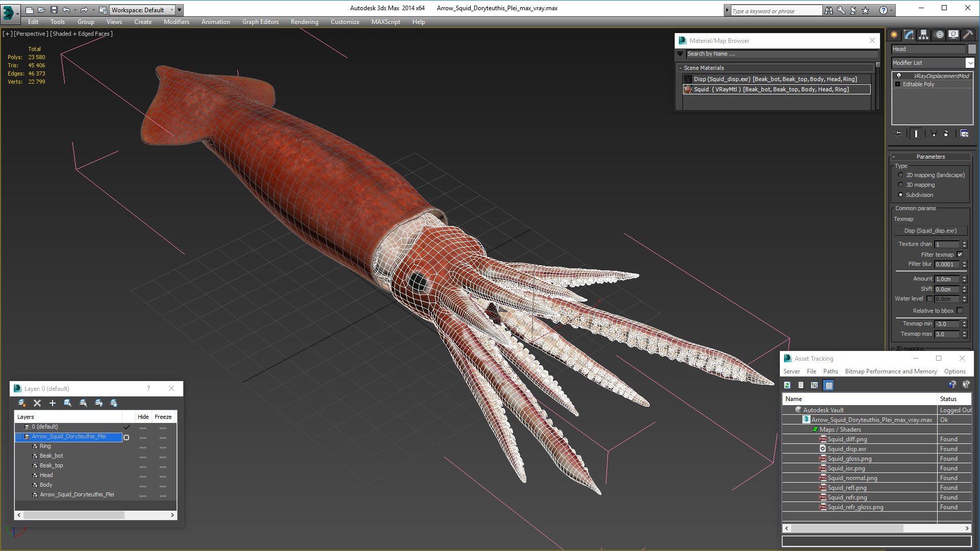Select Disp (Squid_disp.exr) map in Scene Materials
The image size is (980, 551).
coord(776,79)
